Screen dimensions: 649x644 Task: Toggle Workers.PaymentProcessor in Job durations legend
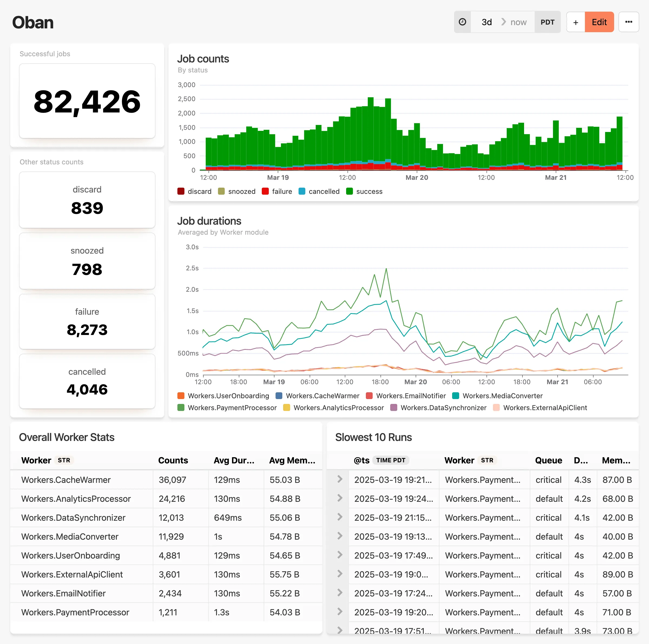[x=231, y=408]
